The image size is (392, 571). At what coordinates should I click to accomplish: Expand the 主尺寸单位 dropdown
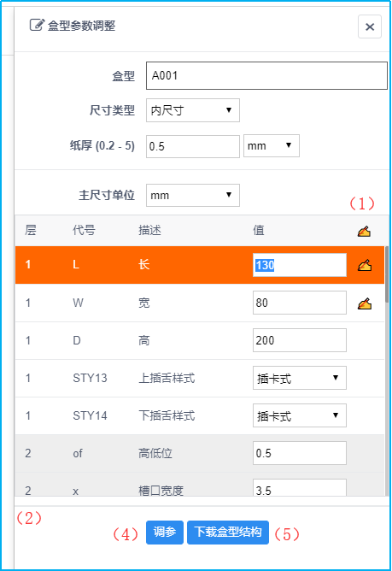192,195
